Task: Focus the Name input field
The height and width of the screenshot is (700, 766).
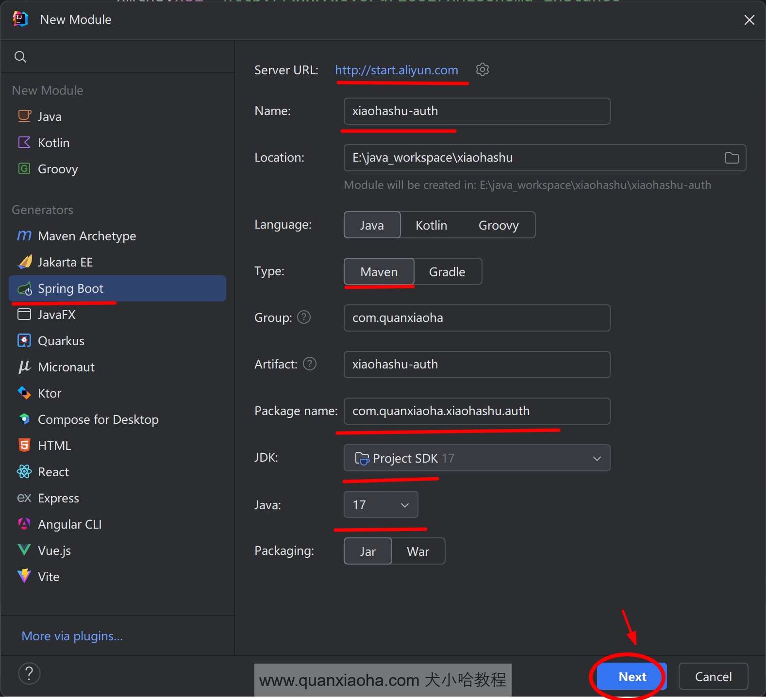Action: tap(477, 111)
